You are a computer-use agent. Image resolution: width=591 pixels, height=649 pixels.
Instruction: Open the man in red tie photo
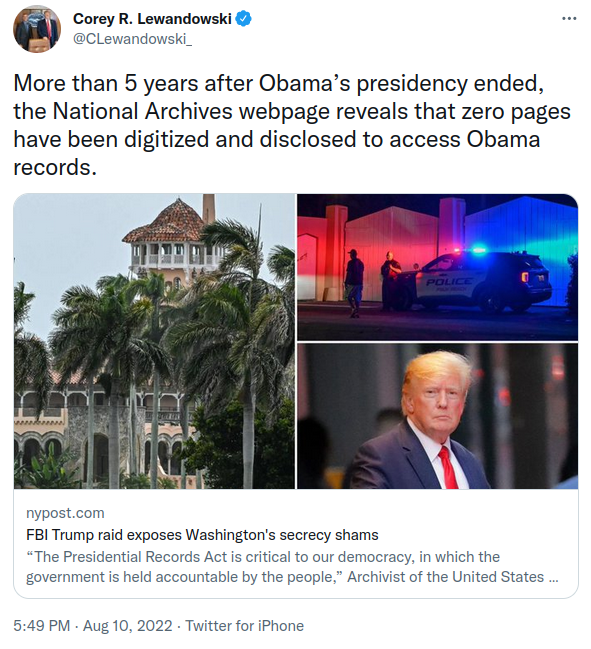tap(437, 416)
